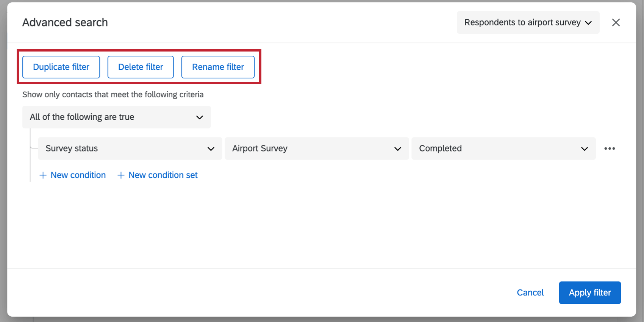
Task: Click the plus icon beside New condition set
Action: pyautogui.click(x=121, y=175)
